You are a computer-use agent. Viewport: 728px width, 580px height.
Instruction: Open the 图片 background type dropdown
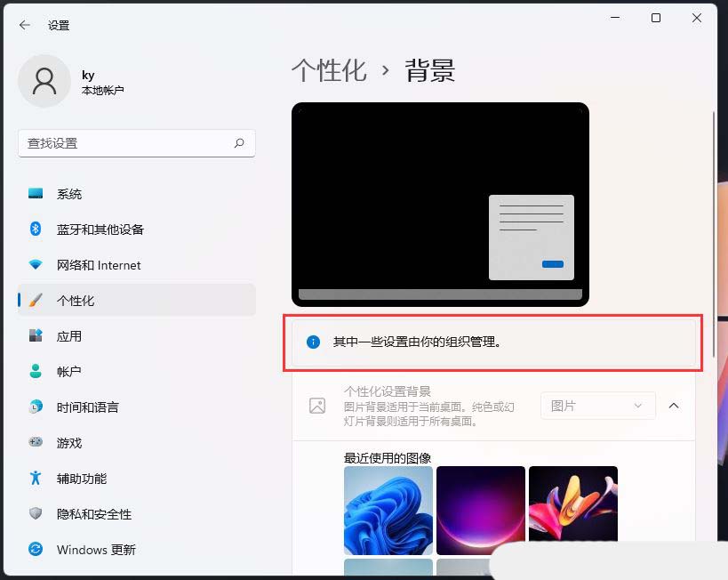click(x=597, y=406)
